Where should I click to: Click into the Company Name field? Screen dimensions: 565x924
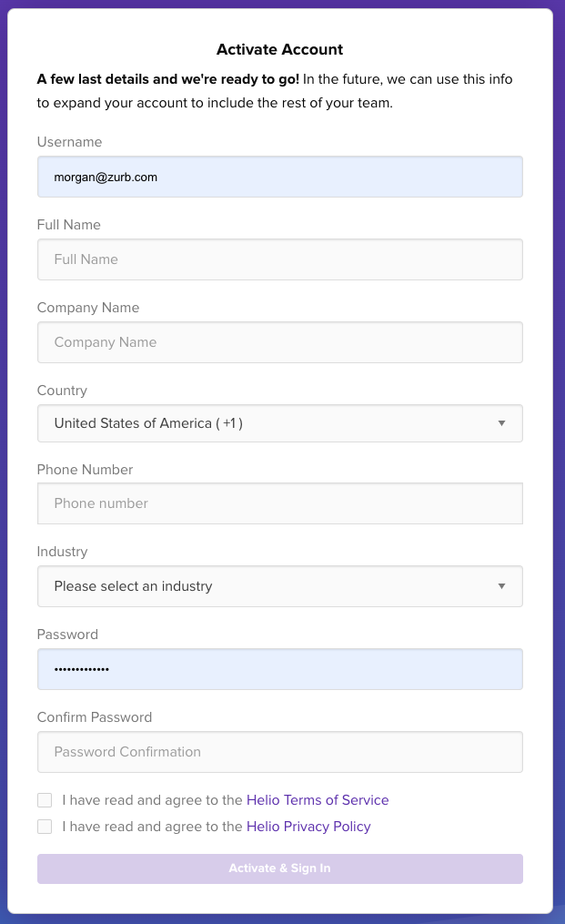[x=279, y=342]
